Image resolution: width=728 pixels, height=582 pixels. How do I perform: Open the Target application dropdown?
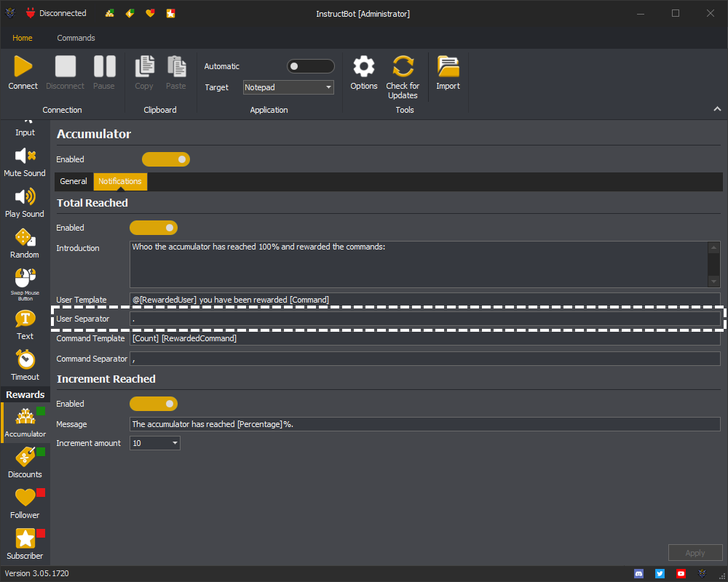tap(288, 87)
